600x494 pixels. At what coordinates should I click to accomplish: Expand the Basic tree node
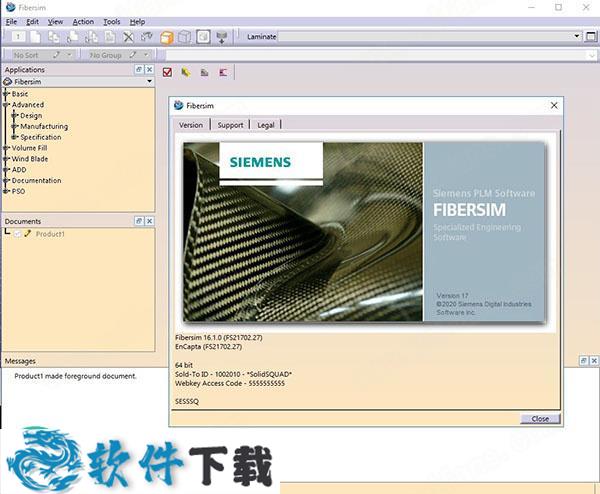coord(6,94)
